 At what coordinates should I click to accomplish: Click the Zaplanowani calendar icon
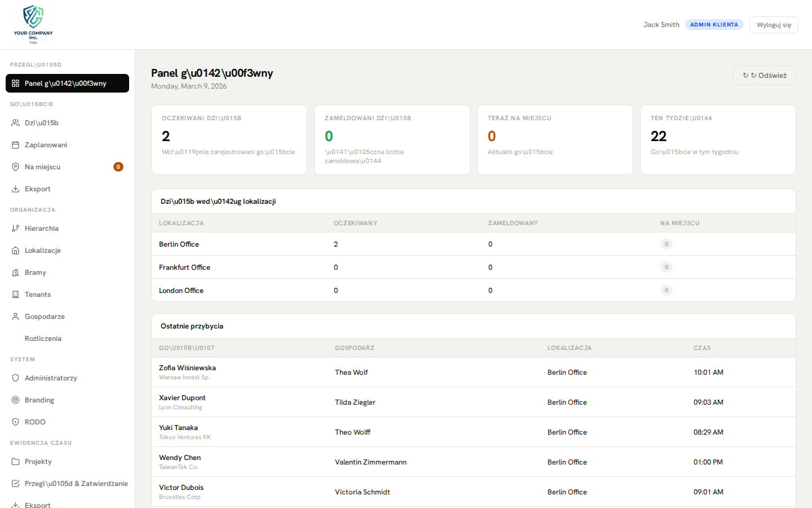click(x=16, y=145)
